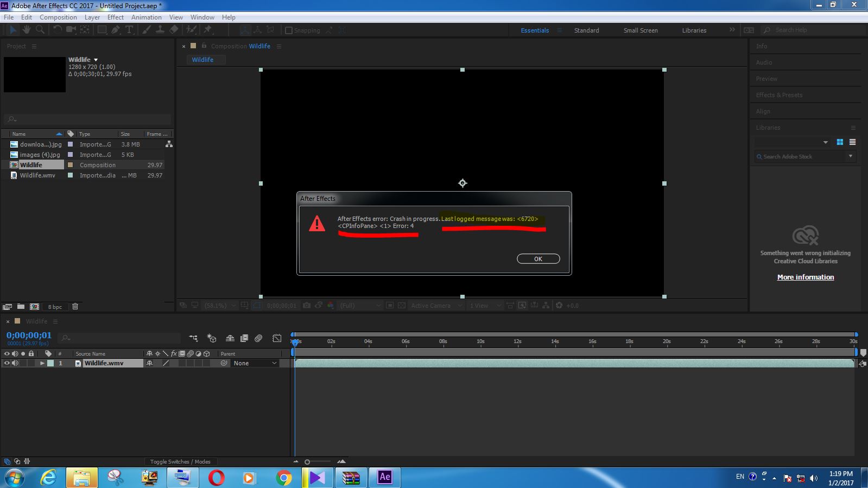868x488 pixels.
Task: Select the Eraser tool
Action: [174, 30]
